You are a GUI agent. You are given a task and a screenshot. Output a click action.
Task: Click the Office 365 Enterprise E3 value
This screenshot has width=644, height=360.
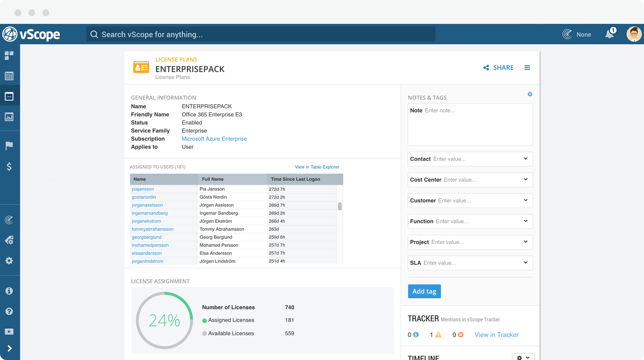click(212, 114)
